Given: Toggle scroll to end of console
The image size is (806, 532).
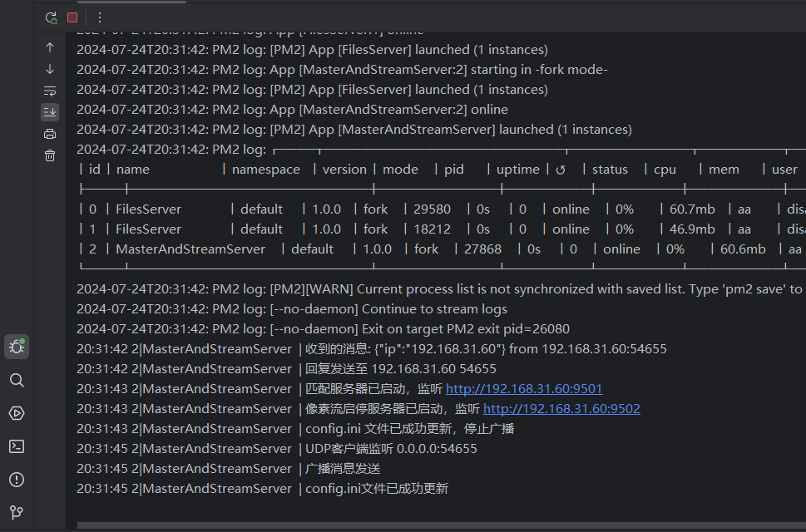Looking at the screenshot, I should (x=50, y=112).
